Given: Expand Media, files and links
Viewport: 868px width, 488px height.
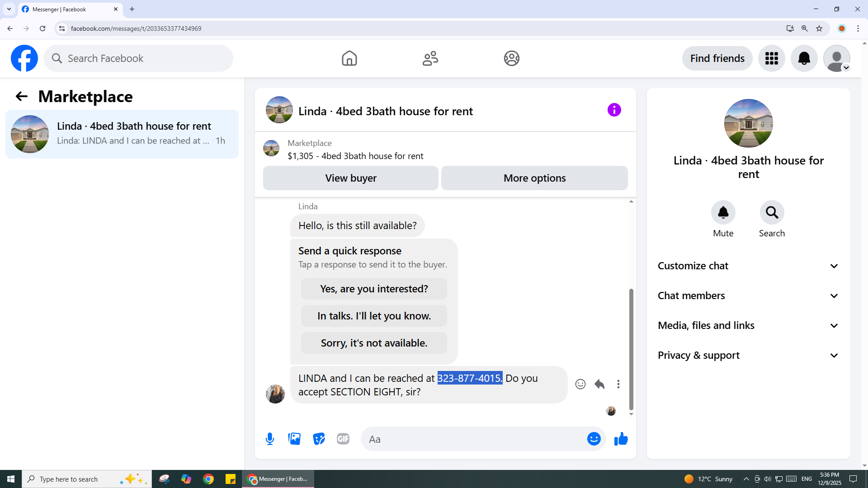Looking at the screenshot, I should pos(748,326).
